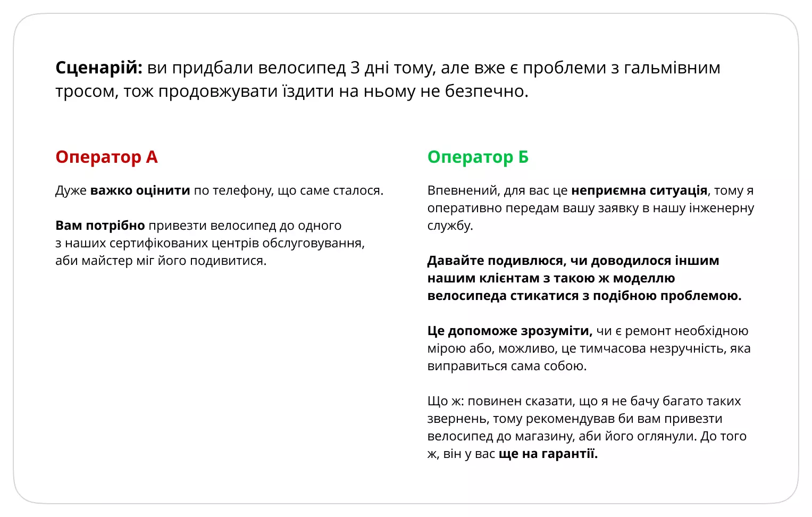The width and height of the screenshot is (812, 517).
Task: Click bold text 'важко оцінити'
Action: (x=140, y=190)
